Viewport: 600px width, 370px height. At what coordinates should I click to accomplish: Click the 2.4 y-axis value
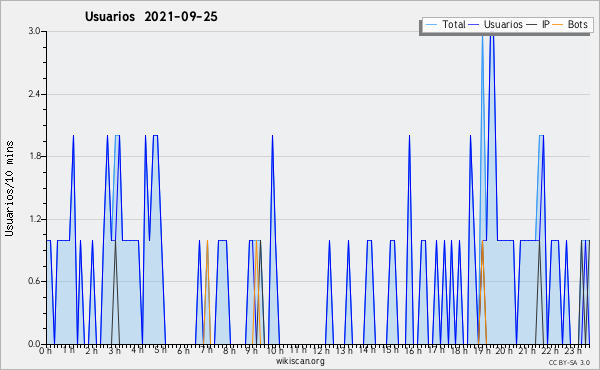tap(34, 94)
